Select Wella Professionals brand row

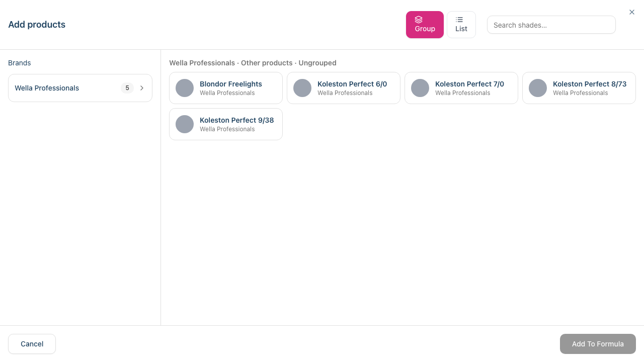click(x=80, y=88)
